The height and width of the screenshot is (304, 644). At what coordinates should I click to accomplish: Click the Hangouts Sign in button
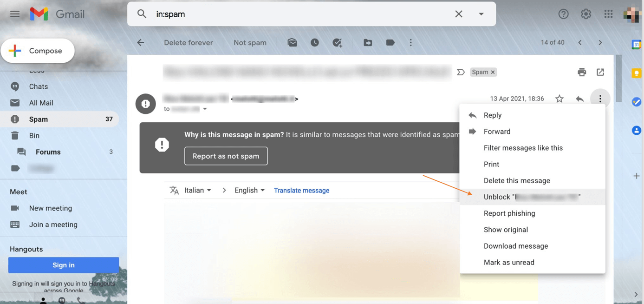point(64,265)
